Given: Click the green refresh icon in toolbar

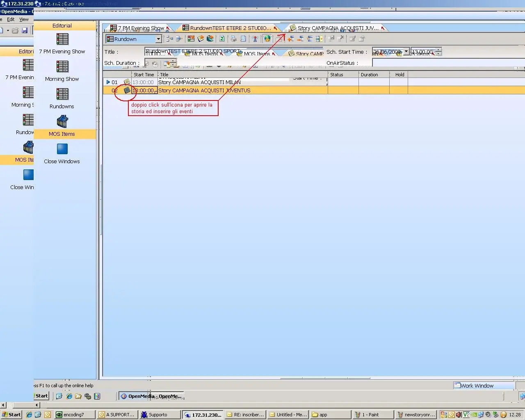Looking at the screenshot, I should (x=222, y=39).
